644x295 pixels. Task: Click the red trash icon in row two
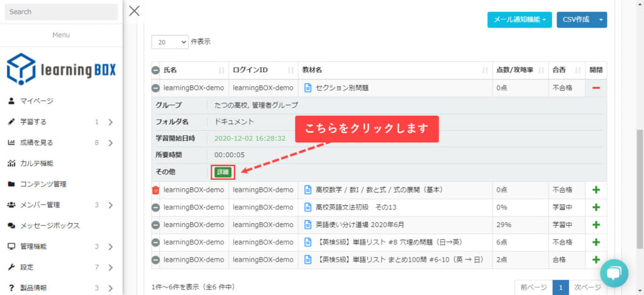tap(155, 190)
